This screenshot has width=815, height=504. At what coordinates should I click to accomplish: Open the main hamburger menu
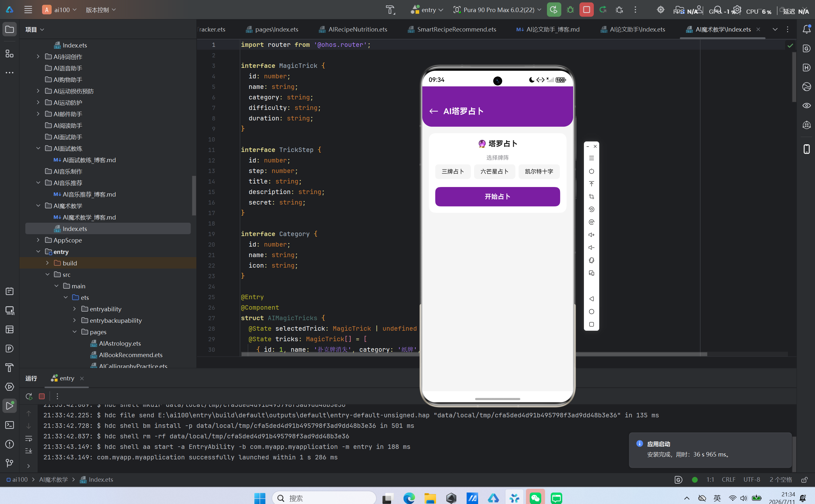tap(28, 10)
